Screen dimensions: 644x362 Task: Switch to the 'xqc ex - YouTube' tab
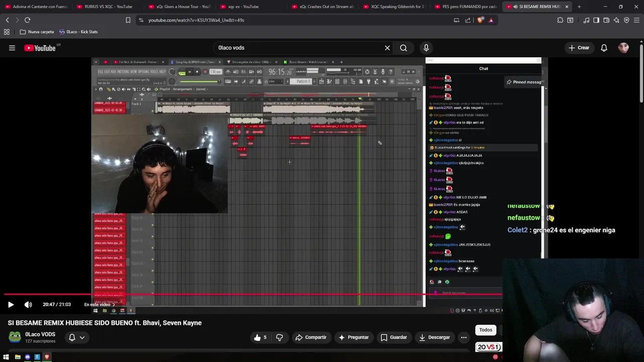click(252, 7)
